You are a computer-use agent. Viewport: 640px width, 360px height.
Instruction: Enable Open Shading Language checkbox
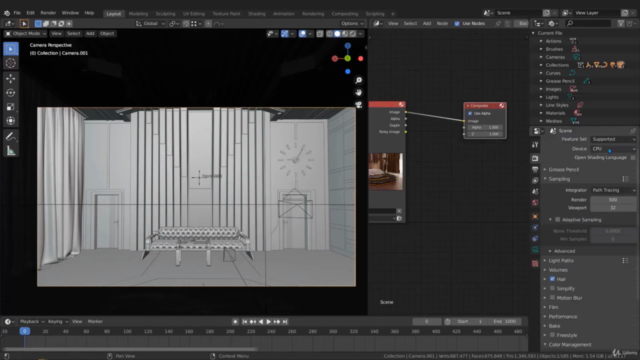coord(633,158)
